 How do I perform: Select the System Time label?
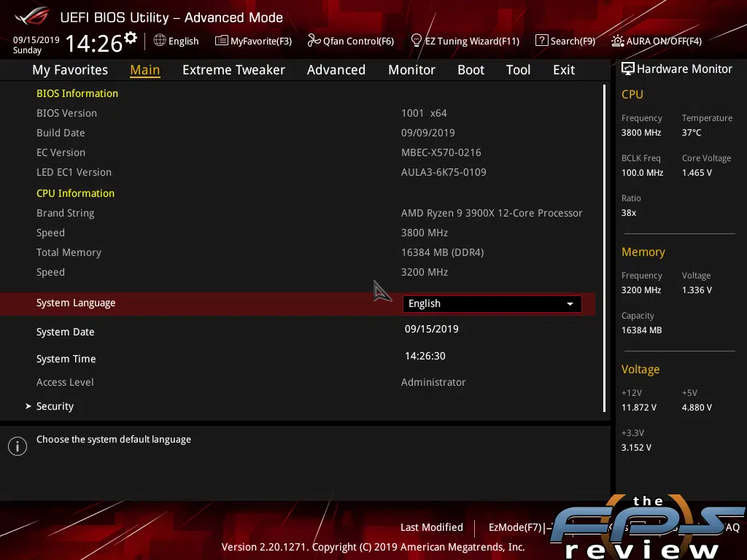pos(66,359)
